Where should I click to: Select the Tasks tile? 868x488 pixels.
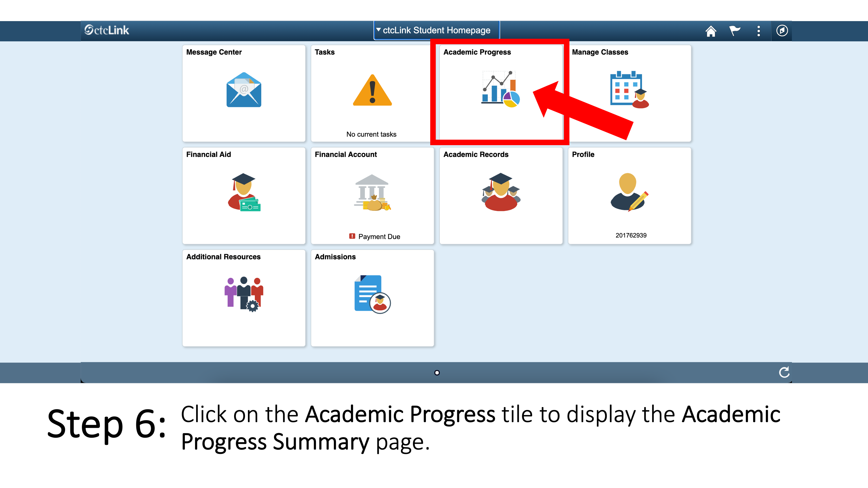point(372,92)
